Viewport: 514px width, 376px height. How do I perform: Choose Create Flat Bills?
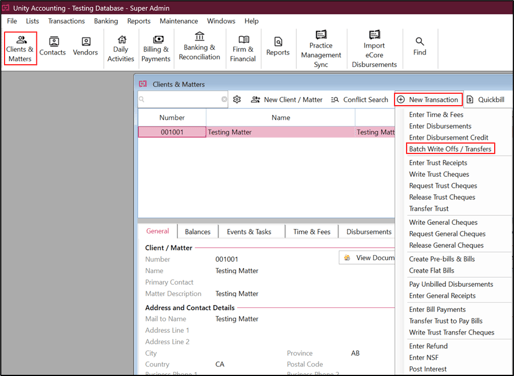coord(431,270)
